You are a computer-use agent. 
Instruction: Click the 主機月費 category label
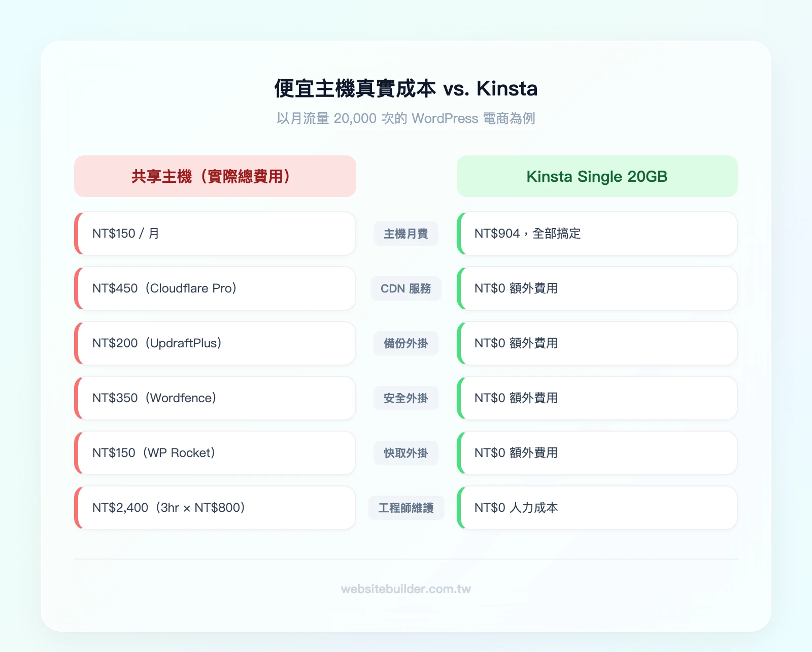(406, 234)
